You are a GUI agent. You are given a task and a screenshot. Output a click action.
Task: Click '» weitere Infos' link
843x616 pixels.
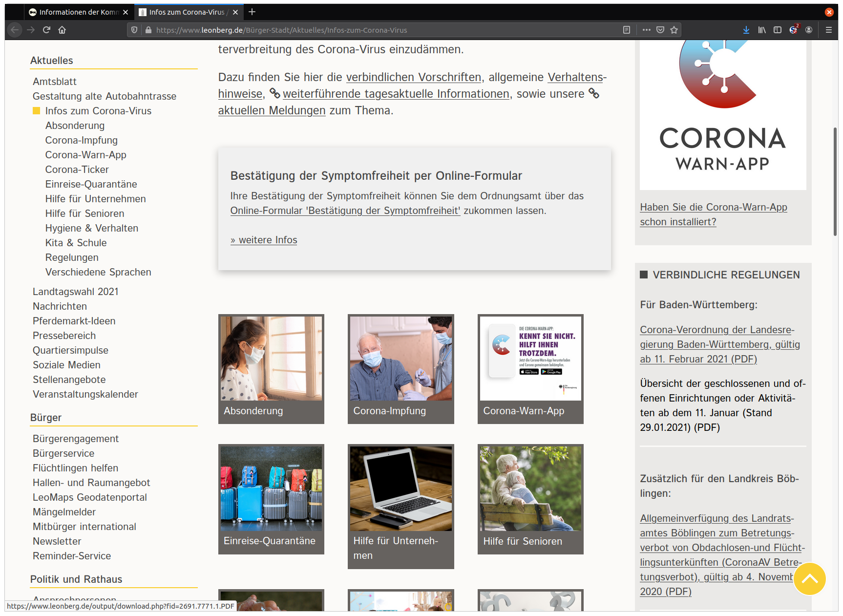coord(264,240)
